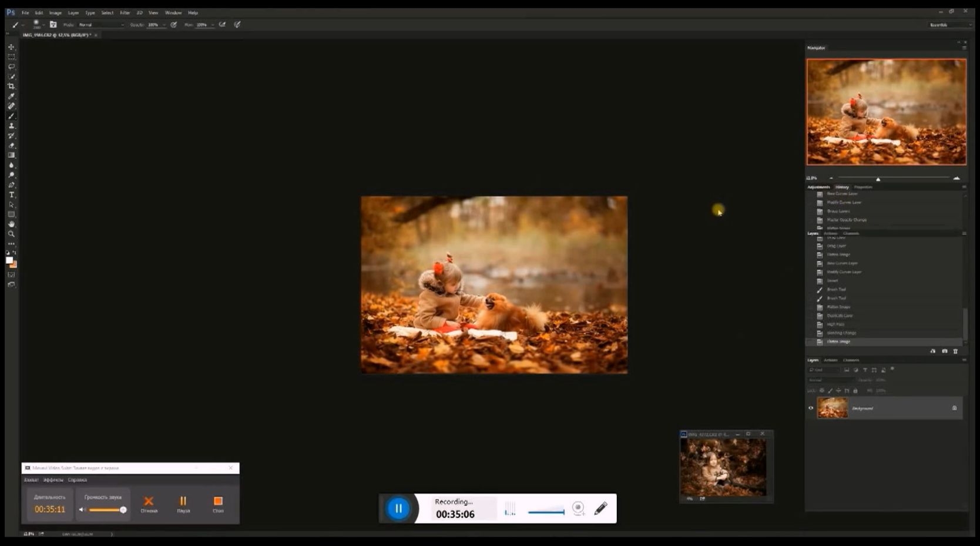Image resolution: width=980 pixels, height=546 pixels.
Task: Select the Horizontal Type tool
Action: (11, 195)
